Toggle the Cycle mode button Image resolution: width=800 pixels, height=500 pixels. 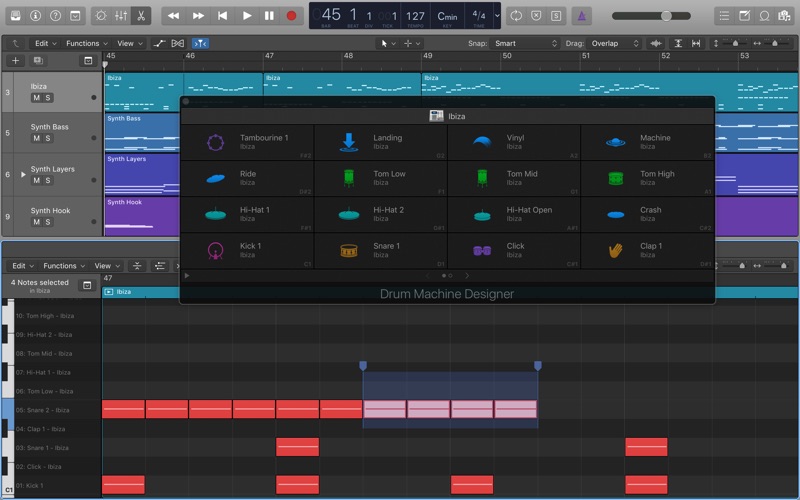[516, 16]
